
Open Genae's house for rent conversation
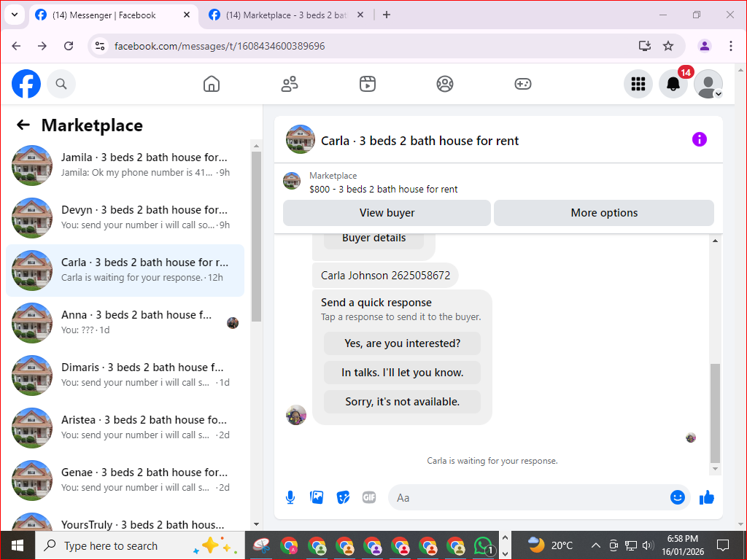tap(125, 480)
